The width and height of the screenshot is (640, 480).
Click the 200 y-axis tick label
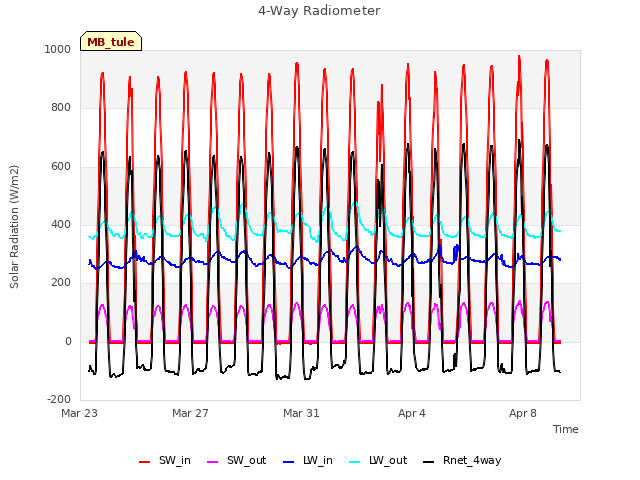point(61,282)
